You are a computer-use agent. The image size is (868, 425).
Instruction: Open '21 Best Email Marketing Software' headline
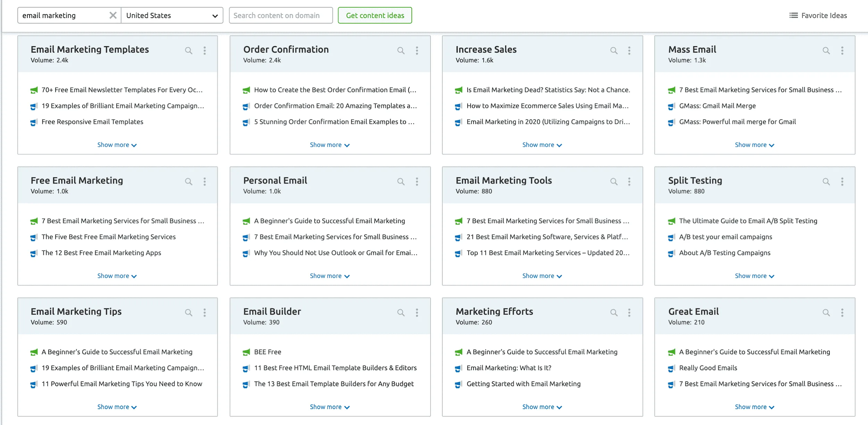pos(547,237)
